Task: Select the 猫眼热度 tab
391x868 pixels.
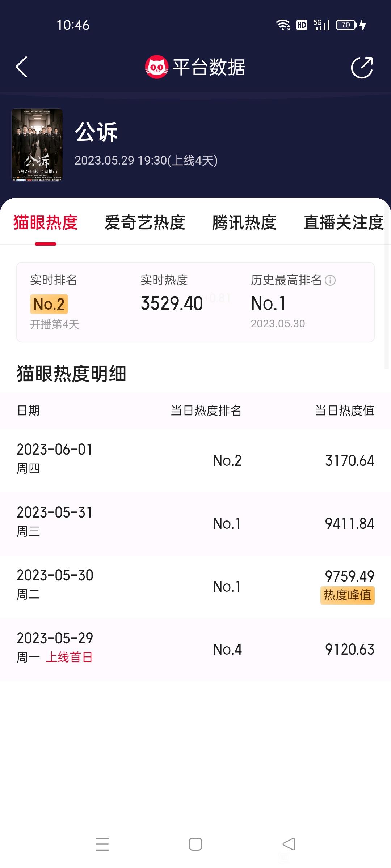Action: pos(46,222)
